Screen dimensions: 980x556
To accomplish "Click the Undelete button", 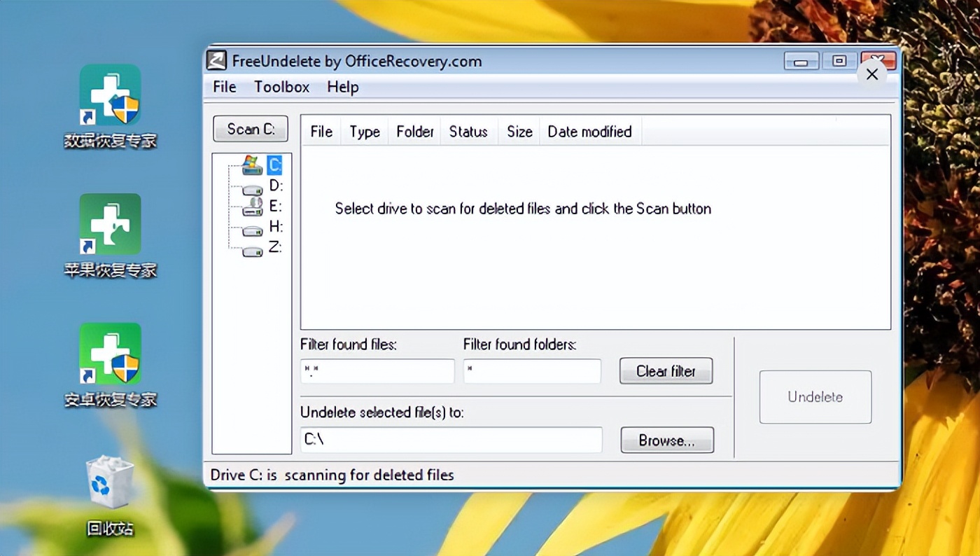I will coord(815,397).
